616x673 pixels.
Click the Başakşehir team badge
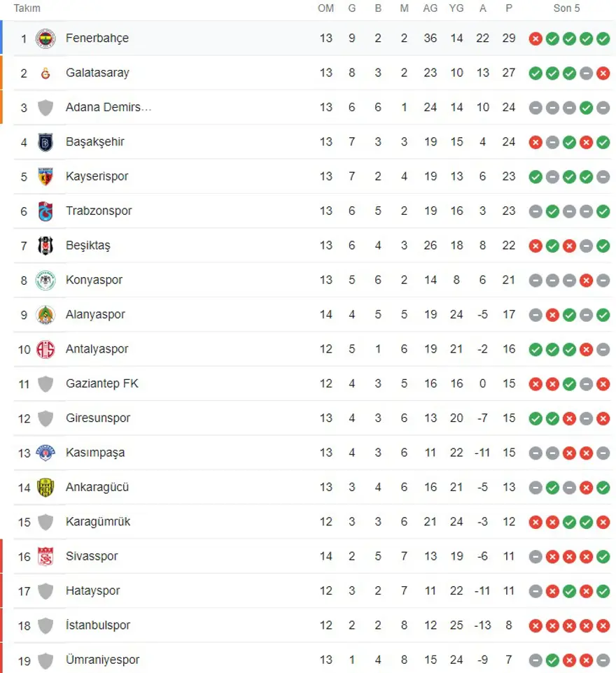[x=45, y=142]
